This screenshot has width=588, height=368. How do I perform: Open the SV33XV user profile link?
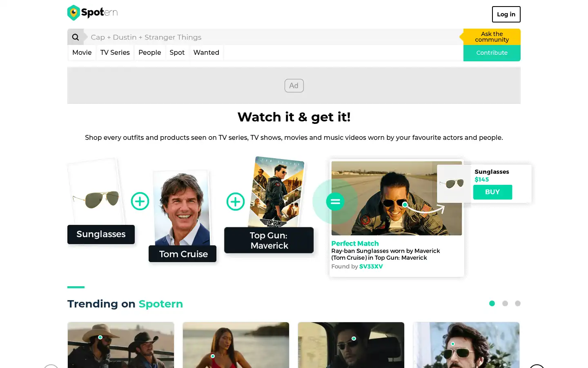pyautogui.click(x=371, y=266)
